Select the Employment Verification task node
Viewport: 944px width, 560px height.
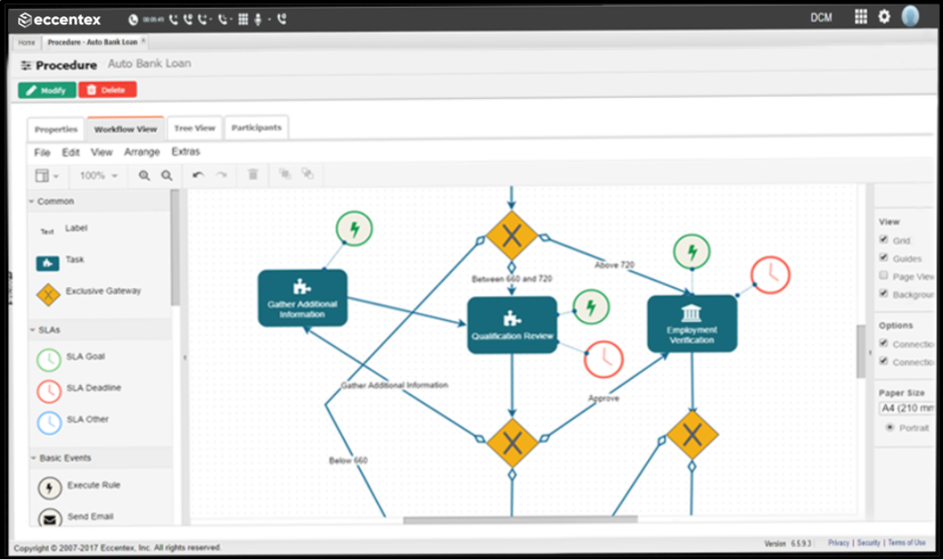692,324
